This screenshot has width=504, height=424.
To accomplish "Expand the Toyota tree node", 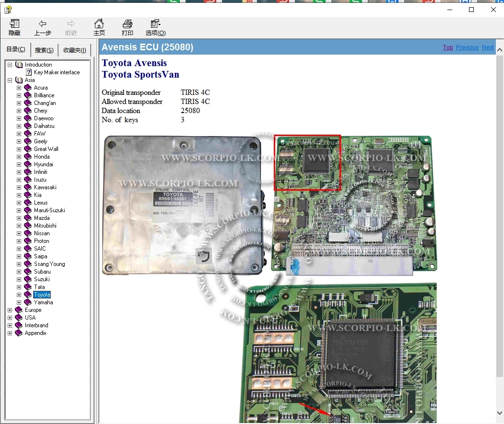I will tap(19, 295).
